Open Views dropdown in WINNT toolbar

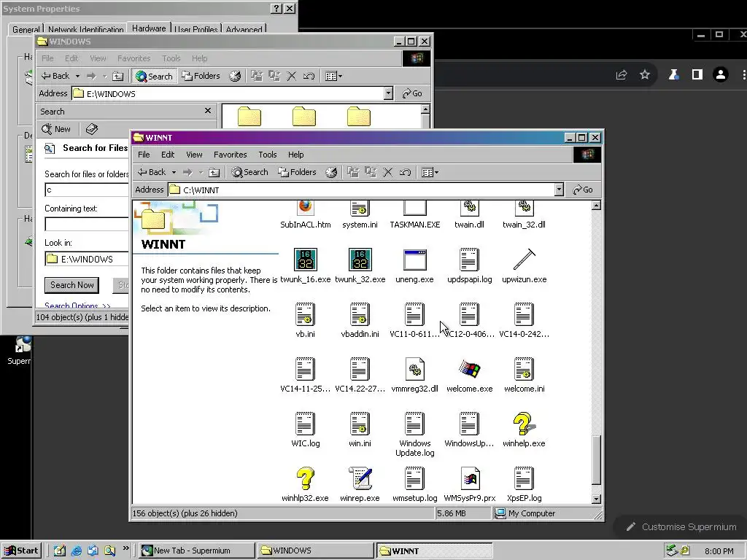tap(430, 172)
